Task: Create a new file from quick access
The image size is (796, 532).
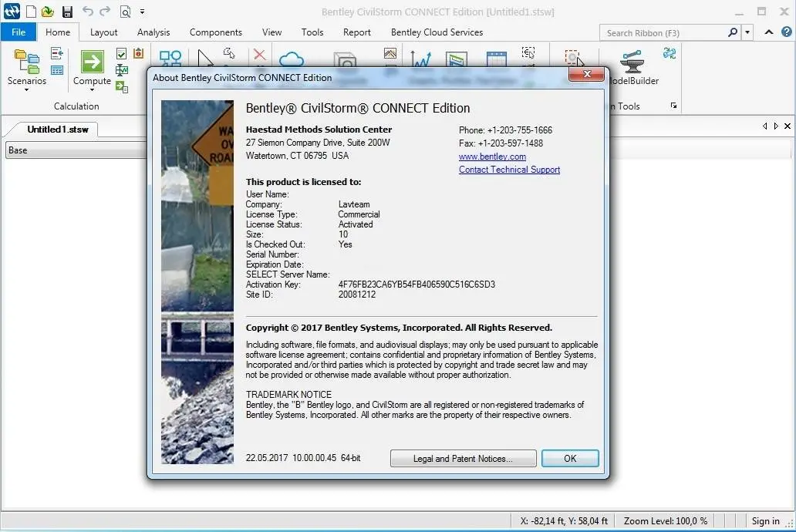Action: click(31, 11)
